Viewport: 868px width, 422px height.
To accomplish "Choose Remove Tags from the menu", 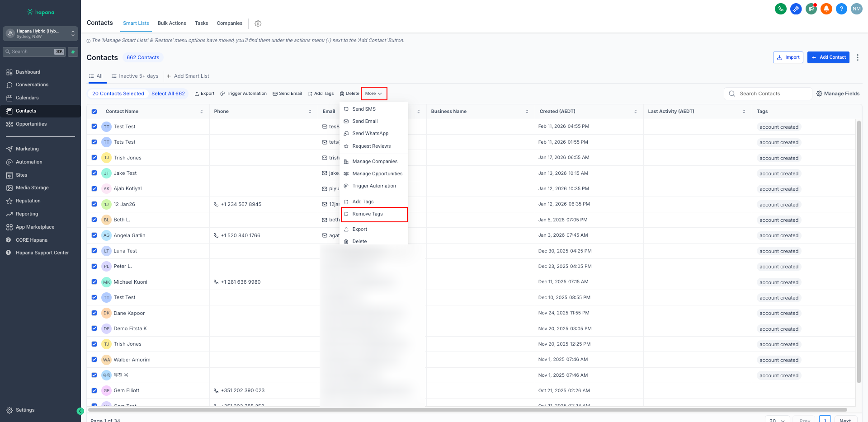I will [368, 214].
